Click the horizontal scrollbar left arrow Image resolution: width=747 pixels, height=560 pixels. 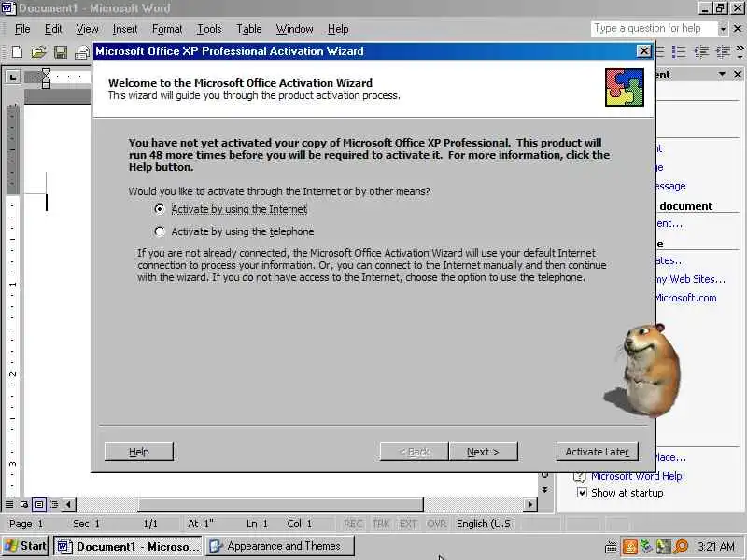coord(68,504)
